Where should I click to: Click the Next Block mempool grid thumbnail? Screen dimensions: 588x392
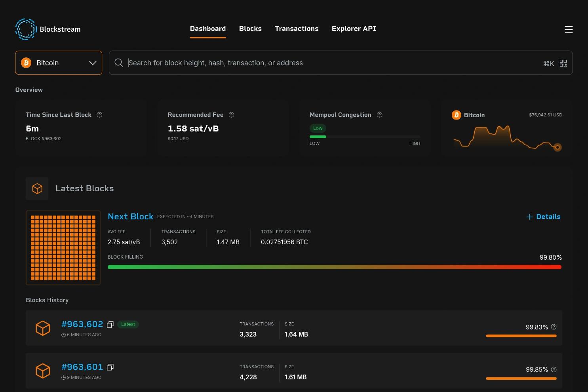tap(63, 248)
